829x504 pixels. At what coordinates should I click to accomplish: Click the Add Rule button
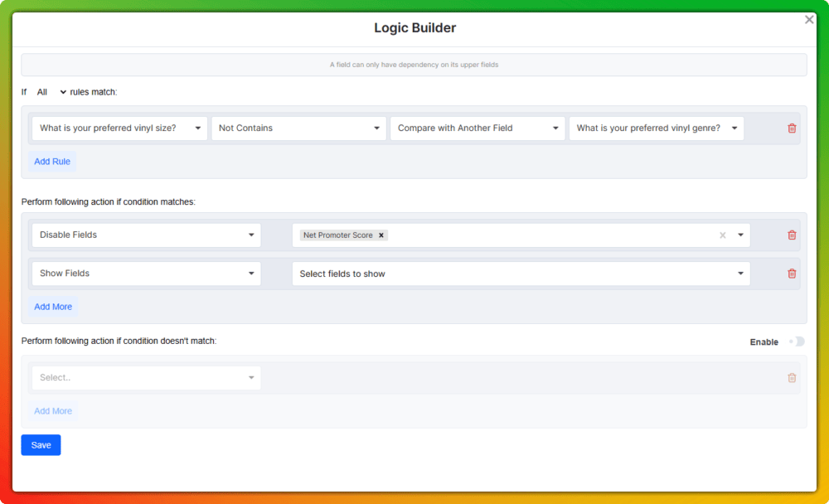click(52, 162)
